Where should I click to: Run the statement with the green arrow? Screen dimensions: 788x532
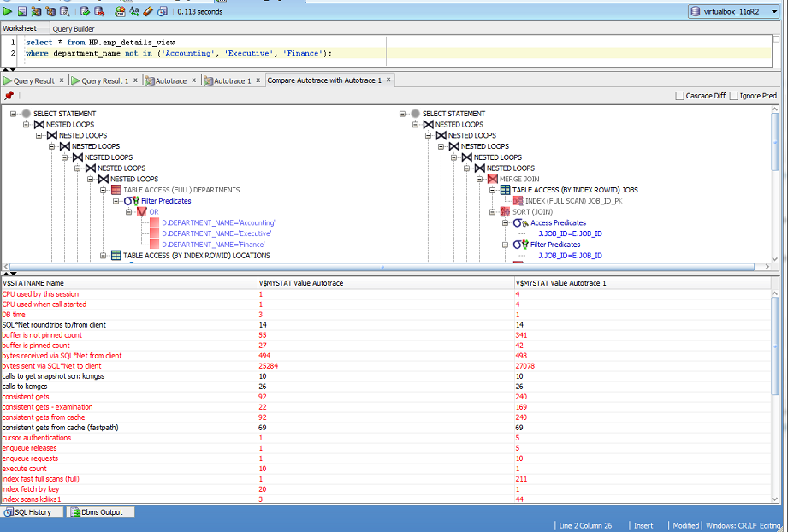point(7,11)
